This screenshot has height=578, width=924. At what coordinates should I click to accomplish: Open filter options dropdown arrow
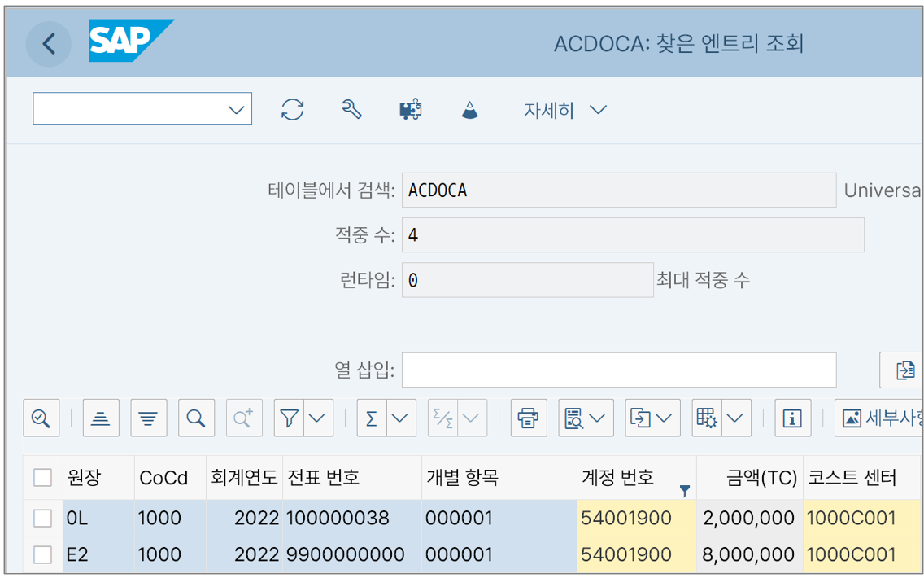318,418
